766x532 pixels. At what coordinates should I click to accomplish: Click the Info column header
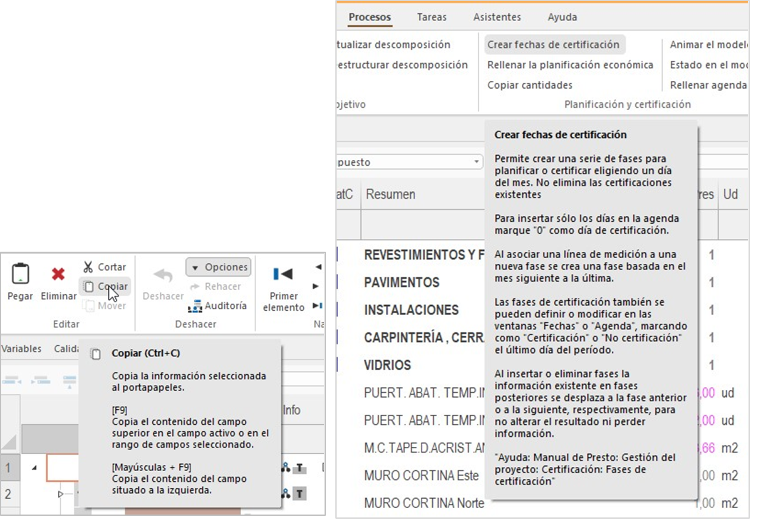point(292,410)
